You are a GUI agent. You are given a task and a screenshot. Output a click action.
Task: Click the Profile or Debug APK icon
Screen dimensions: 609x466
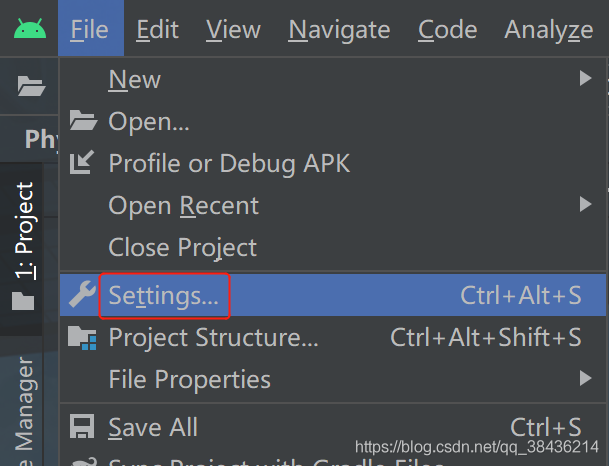tap(83, 163)
